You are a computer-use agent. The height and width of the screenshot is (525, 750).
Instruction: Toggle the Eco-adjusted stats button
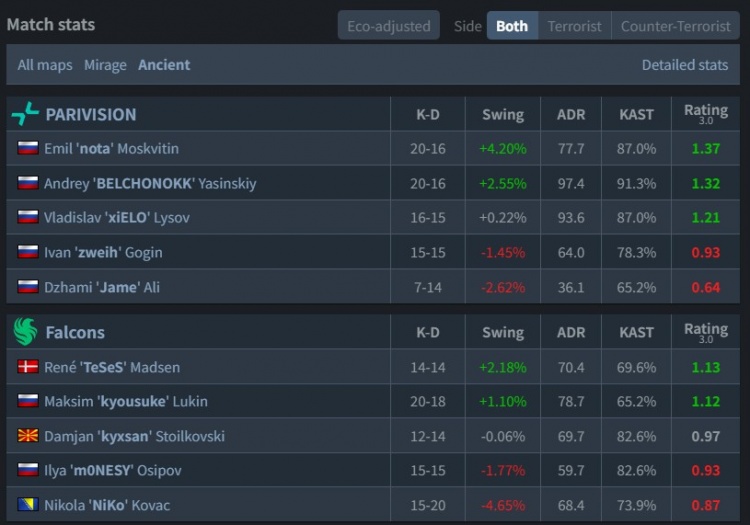click(x=388, y=26)
